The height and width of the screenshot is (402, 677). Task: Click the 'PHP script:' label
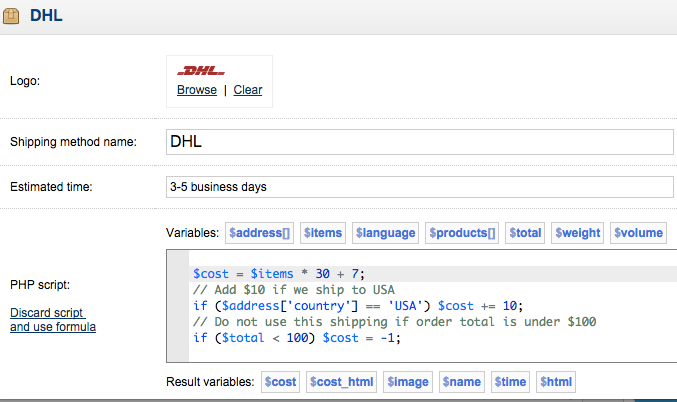pos(40,285)
